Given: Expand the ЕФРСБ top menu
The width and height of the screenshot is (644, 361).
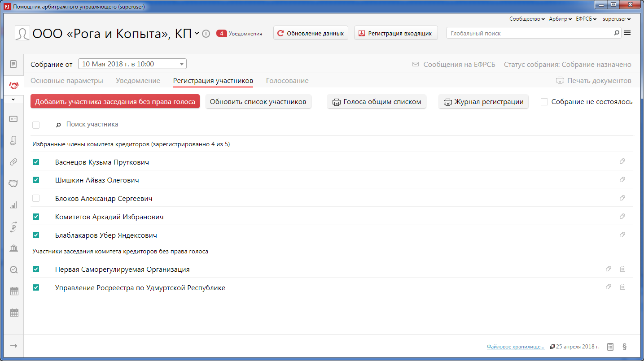Looking at the screenshot, I should coord(586,19).
